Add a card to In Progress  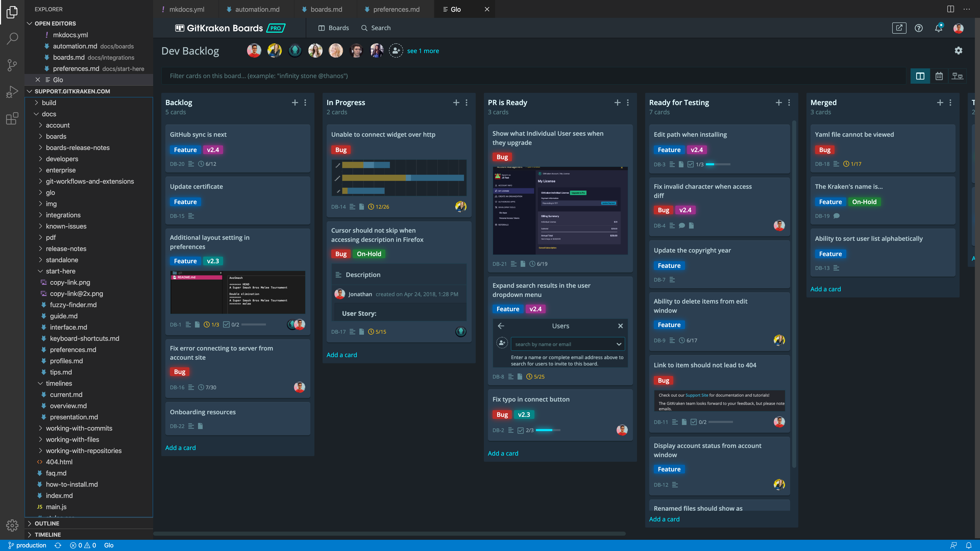[x=342, y=355]
